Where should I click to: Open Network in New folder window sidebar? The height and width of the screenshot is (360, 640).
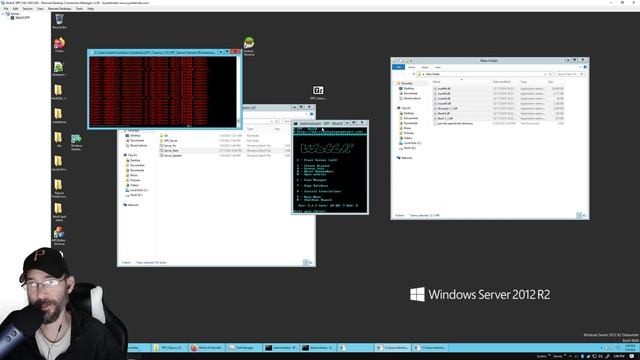pyautogui.click(x=406, y=158)
